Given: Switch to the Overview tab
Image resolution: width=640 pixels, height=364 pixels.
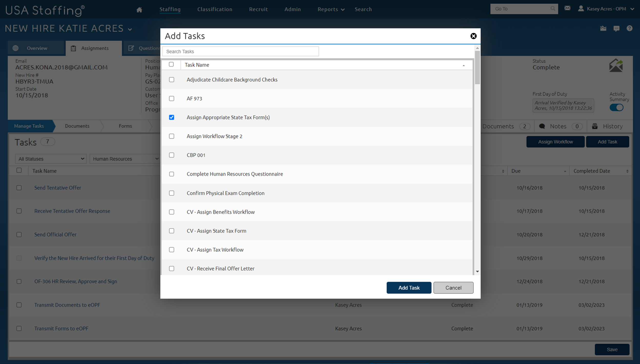Looking at the screenshot, I should tap(36, 48).
